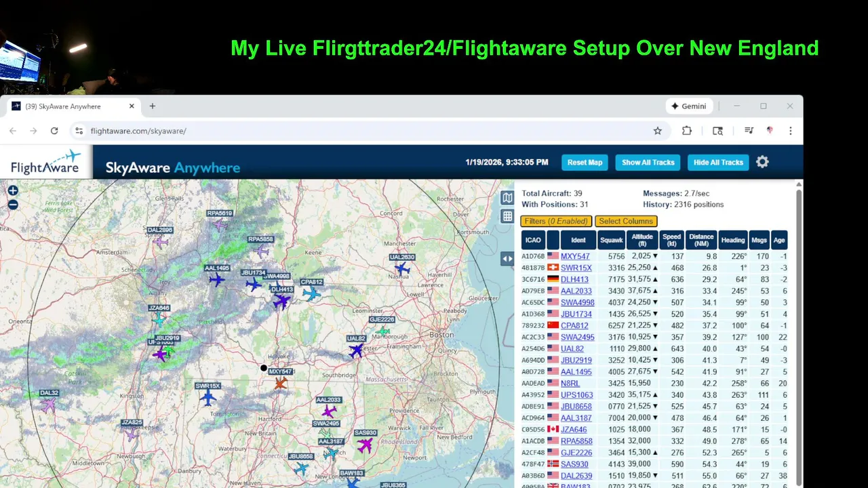This screenshot has width=868, height=488.
Task: Open Chrome three-dot menu
Action: click(x=790, y=131)
